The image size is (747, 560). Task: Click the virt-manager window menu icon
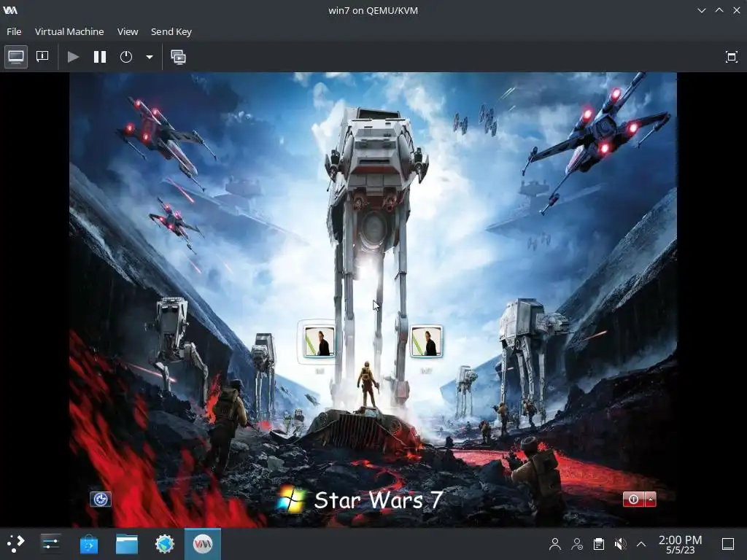tap(10, 10)
